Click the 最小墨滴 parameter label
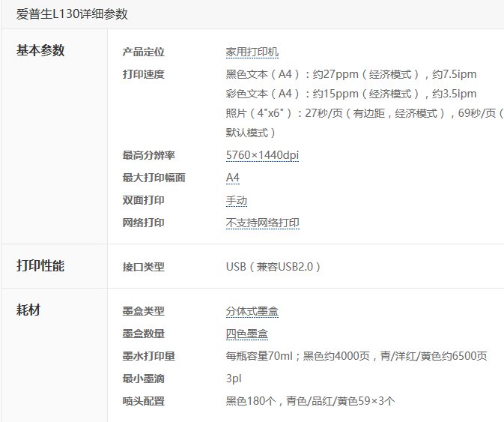 click(x=143, y=379)
